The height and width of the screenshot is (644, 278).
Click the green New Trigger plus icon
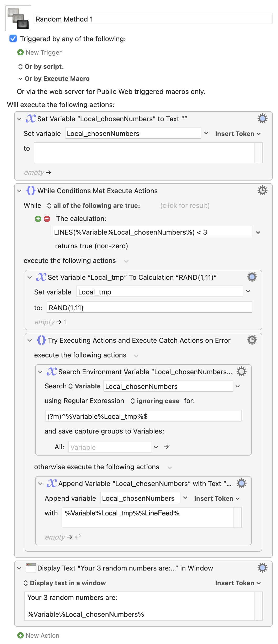(20, 52)
